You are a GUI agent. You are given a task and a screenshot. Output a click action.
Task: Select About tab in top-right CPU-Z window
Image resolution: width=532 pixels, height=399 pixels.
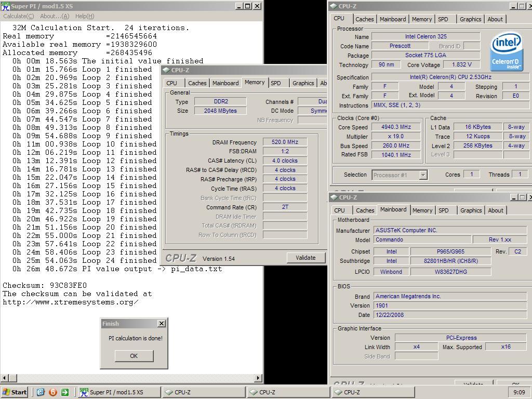coord(495,19)
